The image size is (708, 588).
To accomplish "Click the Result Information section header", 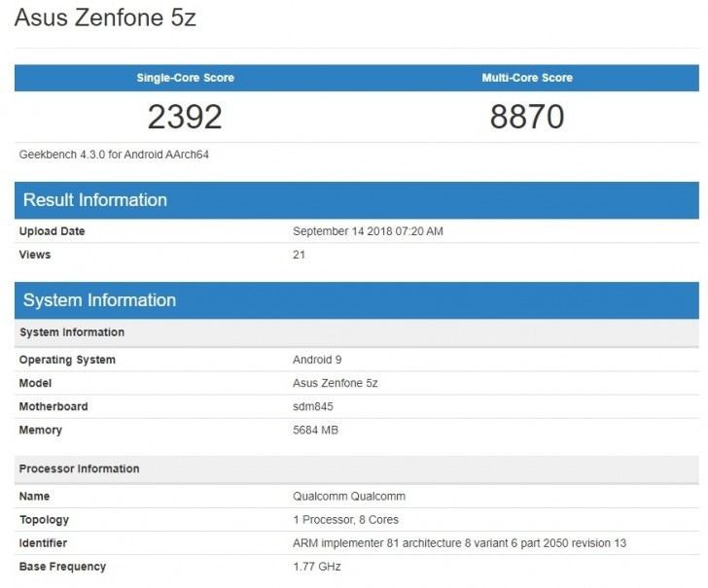I will coord(357,200).
